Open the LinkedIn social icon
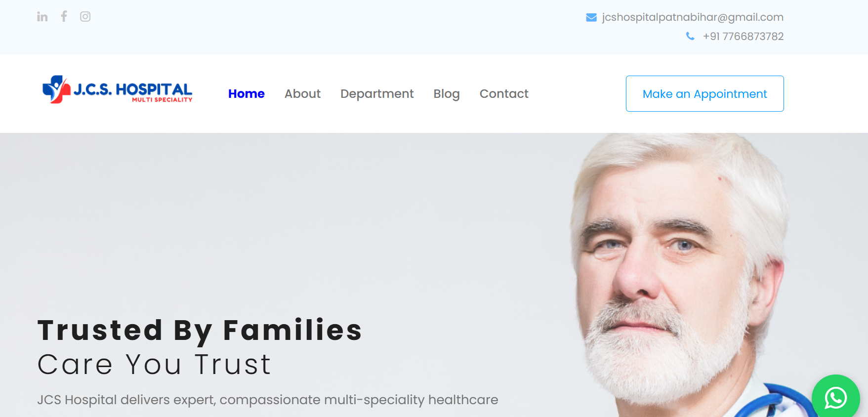 (42, 17)
